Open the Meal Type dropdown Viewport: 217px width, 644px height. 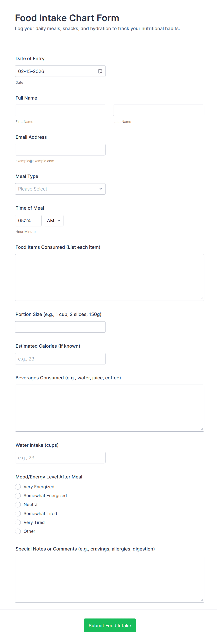pyautogui.click(x=60, y=189)
